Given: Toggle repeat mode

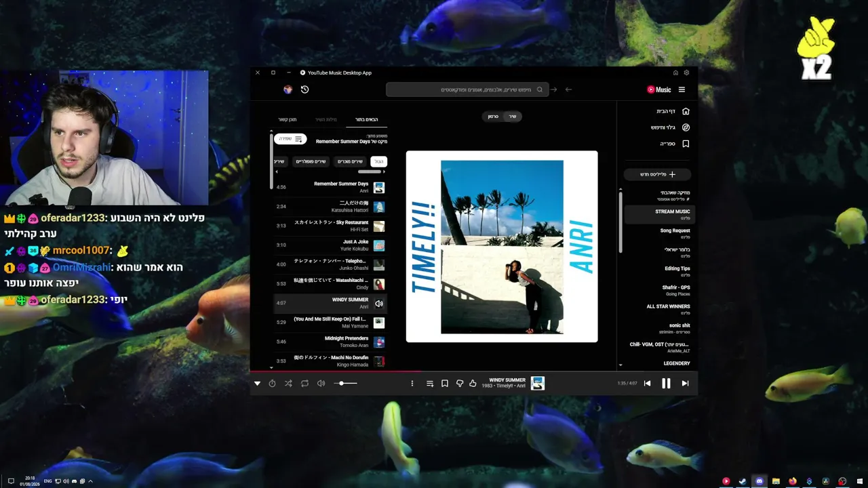Looking at the screenshot, I should 304,384.
